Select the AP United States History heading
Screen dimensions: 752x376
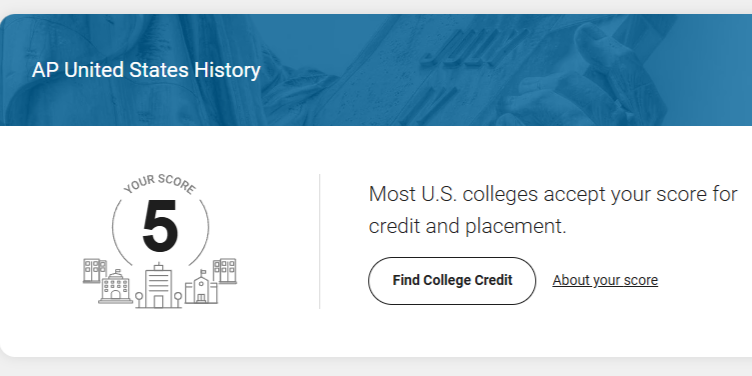pyautogui.click(x=146, y=70)
